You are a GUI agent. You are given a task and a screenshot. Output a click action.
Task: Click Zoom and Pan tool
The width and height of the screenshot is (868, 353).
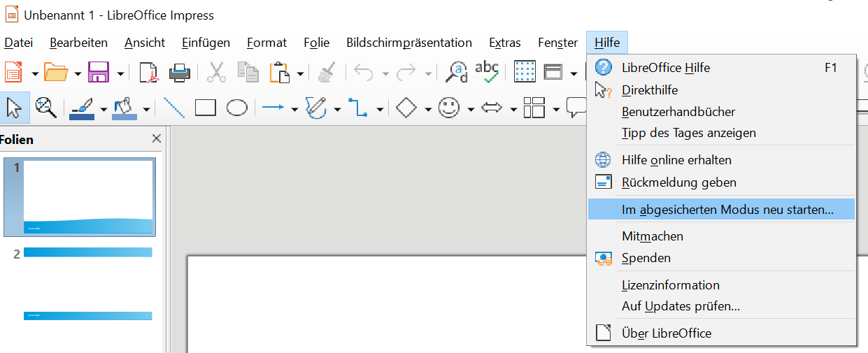[x=45, y=108]
